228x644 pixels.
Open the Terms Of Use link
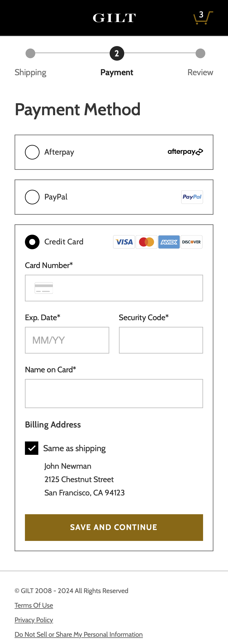[34, 606]
